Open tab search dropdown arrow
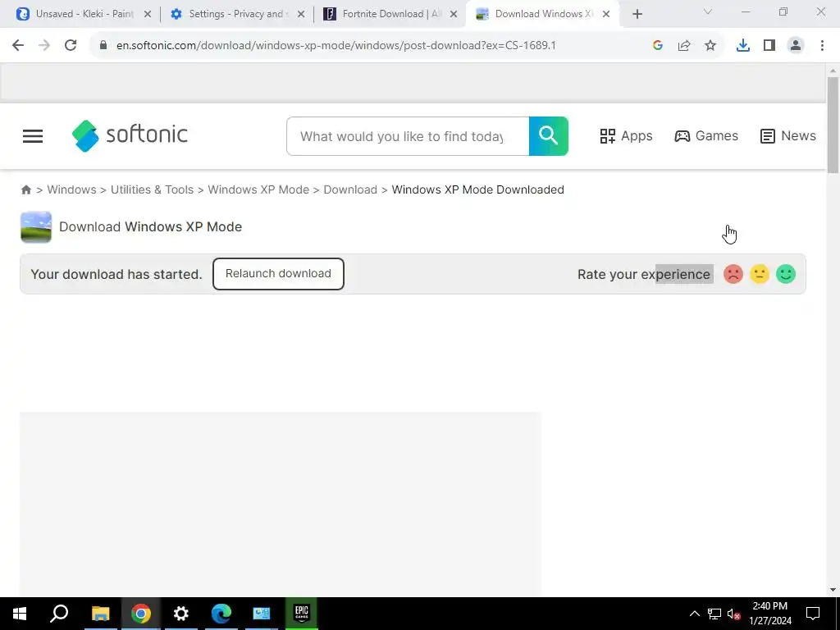840x630 pixels. (x=708, y=11)
